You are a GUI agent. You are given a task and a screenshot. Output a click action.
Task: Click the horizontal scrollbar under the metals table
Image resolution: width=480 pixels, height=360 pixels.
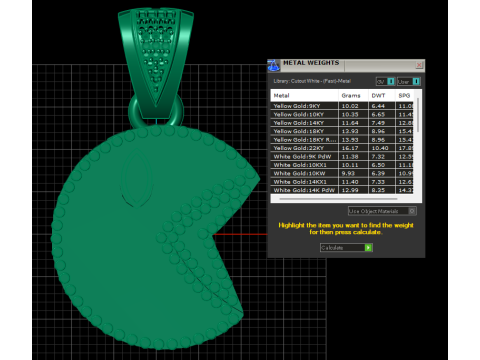pyautogui.click(x=338, y=199)
